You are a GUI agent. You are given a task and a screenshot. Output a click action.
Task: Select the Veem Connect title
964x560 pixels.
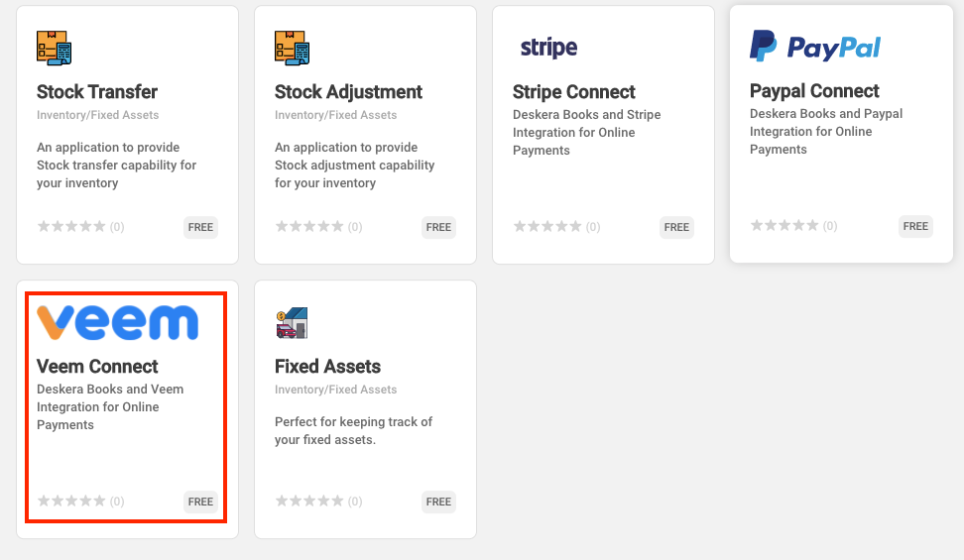click(97, 367)
